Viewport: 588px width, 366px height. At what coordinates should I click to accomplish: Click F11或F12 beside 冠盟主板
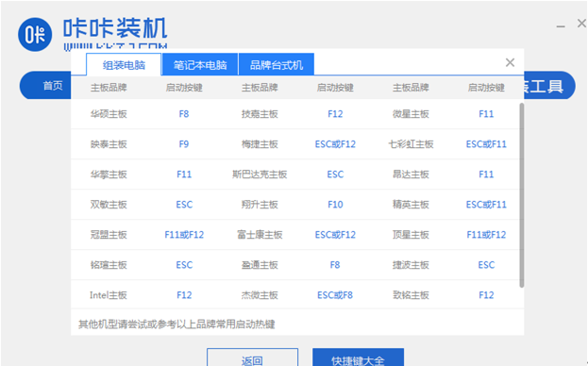pos(184,235)
